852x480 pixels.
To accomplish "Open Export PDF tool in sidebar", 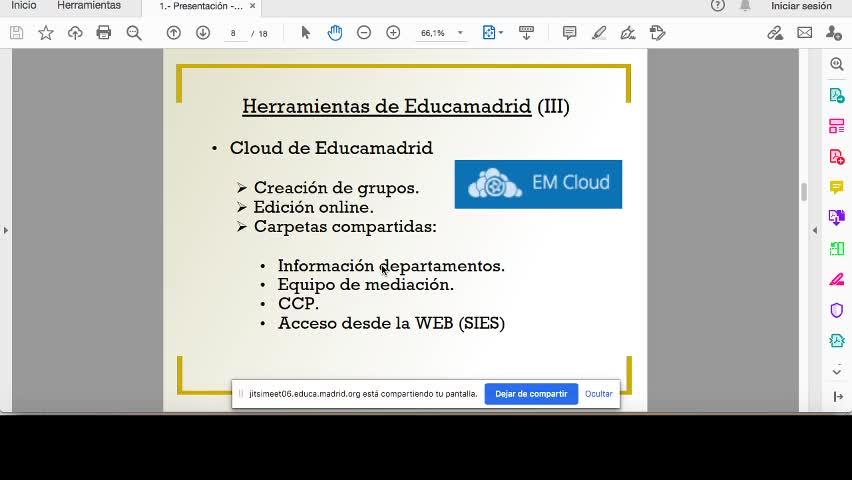I will click(837, 95).
